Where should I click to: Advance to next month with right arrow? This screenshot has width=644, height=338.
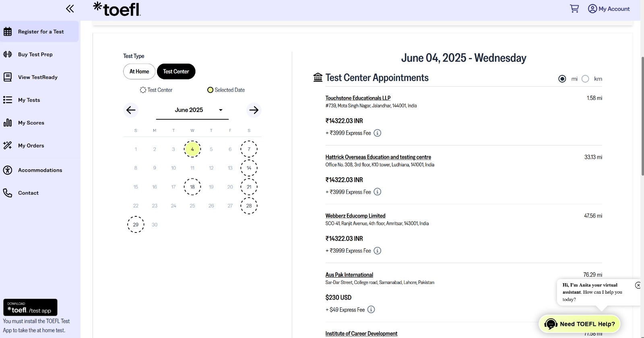pos(254,110)
